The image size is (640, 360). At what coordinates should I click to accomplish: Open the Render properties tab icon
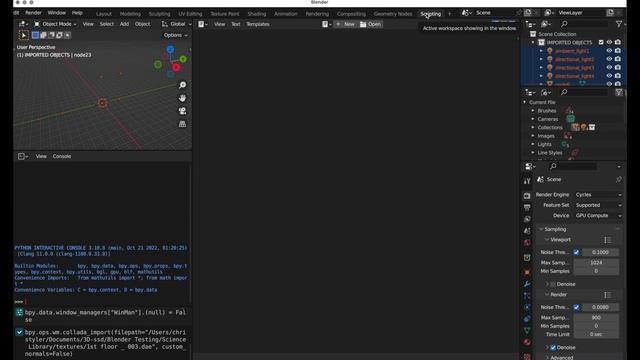(x=527, y=196)
